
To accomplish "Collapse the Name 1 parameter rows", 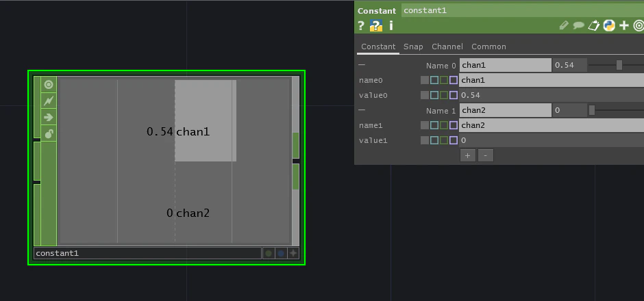I will (362, 110).
